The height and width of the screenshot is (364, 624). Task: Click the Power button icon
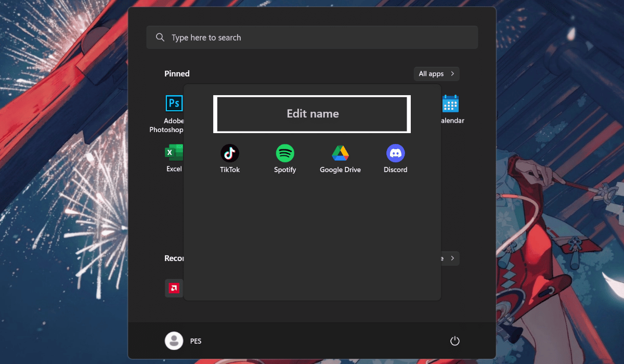coord(454,341)
